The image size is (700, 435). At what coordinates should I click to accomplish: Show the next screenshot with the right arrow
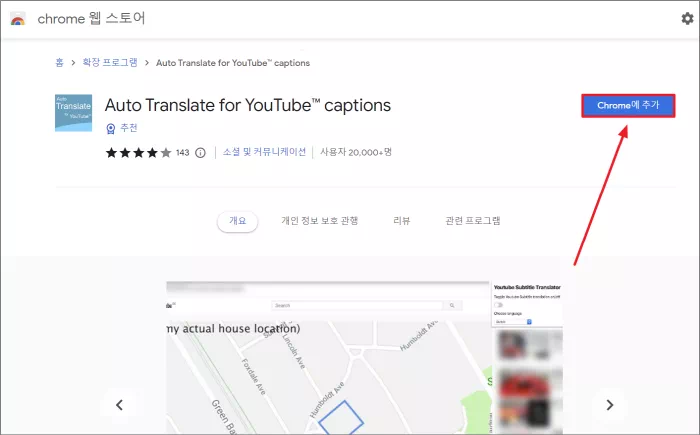coord(609,405)
